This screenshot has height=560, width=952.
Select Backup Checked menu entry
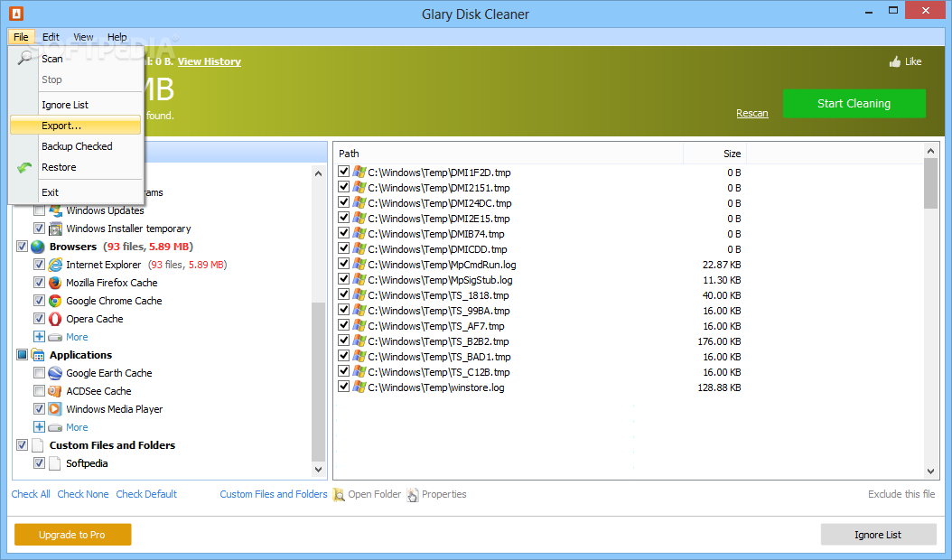[x=75, y=146]
